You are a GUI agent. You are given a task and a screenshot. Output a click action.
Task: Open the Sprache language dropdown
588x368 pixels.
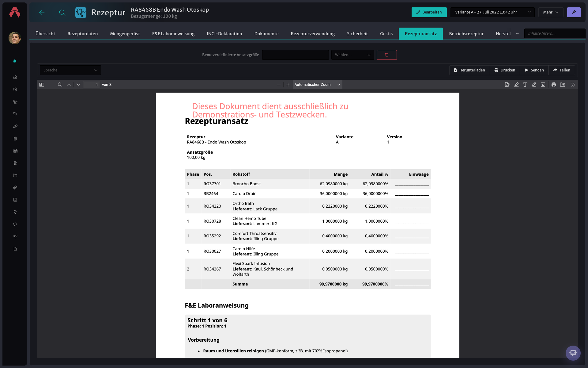[x=70, y=70]
